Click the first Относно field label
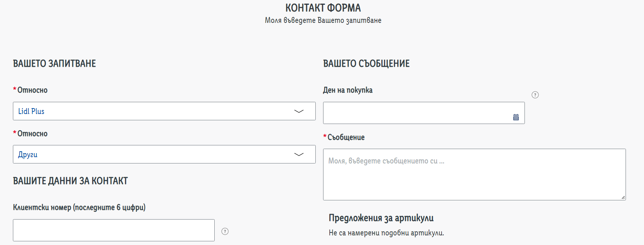644x245 pixels. pyautogui.click(x=32, y=90)
